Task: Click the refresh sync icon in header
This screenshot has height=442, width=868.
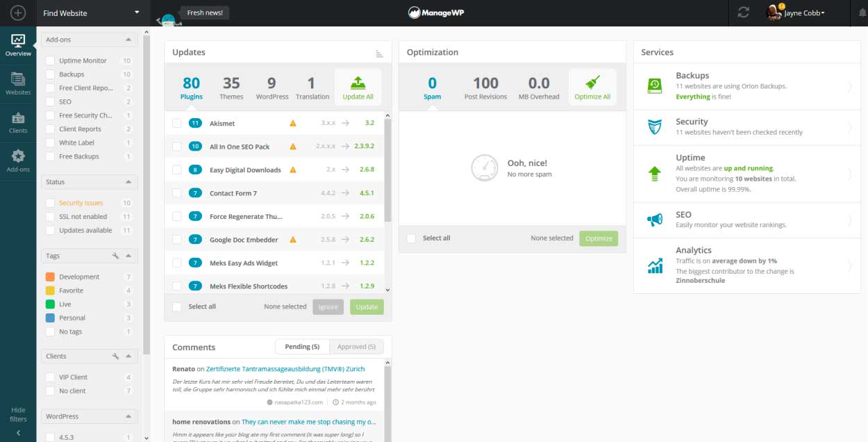Action: coord(744,13)
